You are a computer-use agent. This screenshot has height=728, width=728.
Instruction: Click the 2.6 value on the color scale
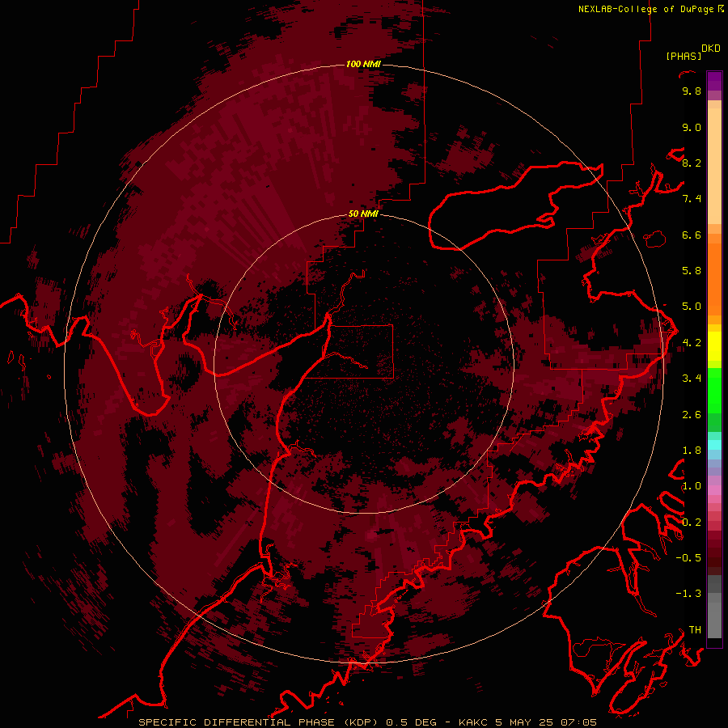[692, 415]
